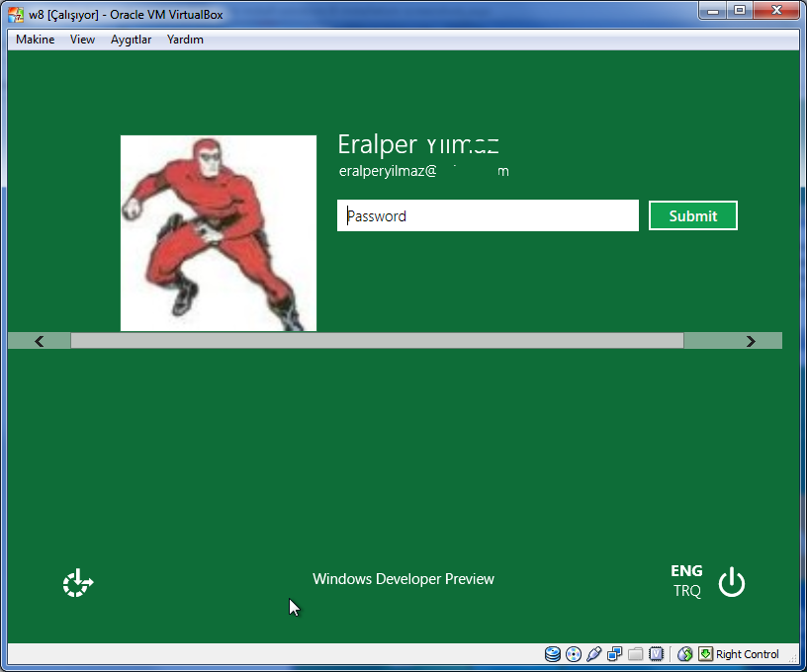Open the power options icon

pos(732,582)
